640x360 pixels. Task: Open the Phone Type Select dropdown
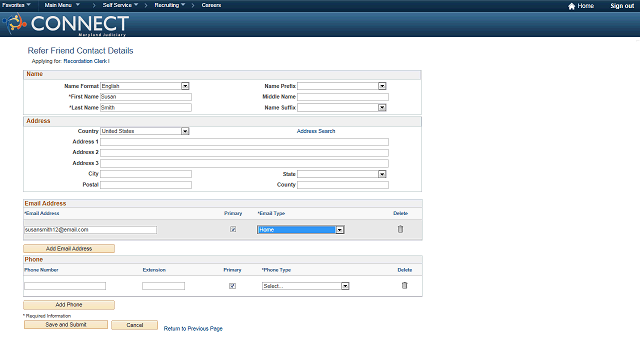[x=305, y=286]
